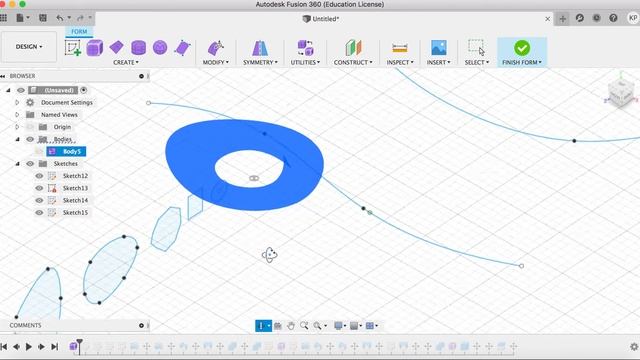Click the FINISH FORM label
The image size is (640, 360).
(x=522, y=62)
